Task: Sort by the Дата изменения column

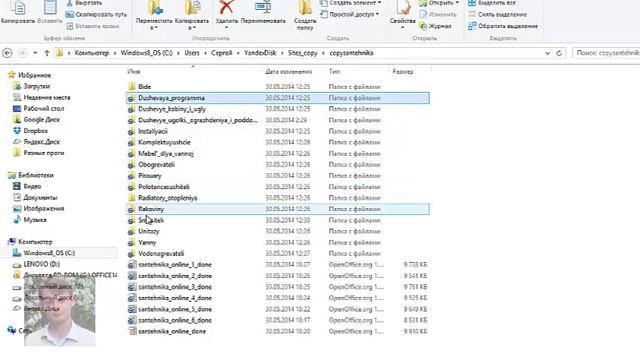Action: tap(289, 71)
